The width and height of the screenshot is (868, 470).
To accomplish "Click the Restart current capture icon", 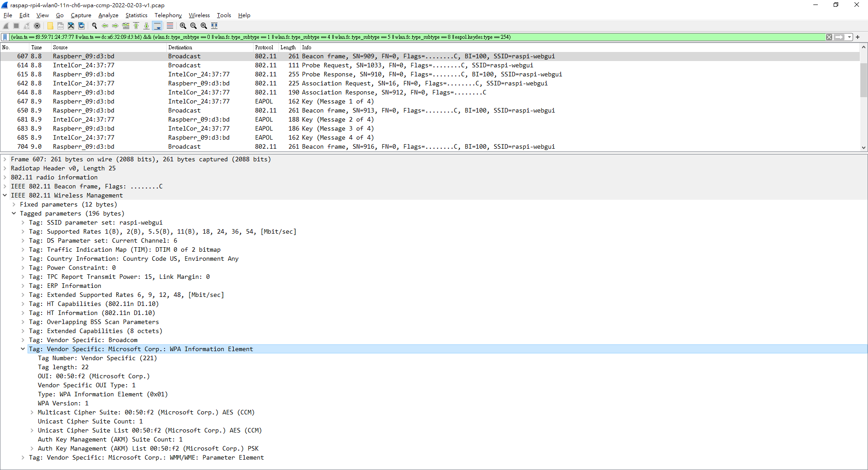I will click(27, 26).
